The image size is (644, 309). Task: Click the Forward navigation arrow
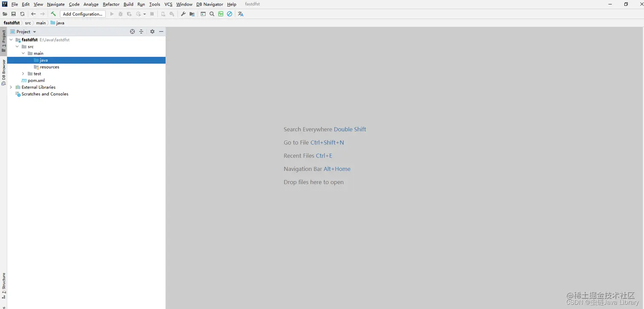click(42, 14)
